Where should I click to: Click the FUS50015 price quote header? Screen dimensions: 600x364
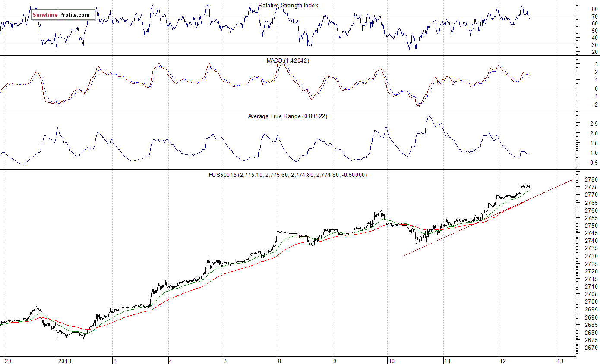288,175
